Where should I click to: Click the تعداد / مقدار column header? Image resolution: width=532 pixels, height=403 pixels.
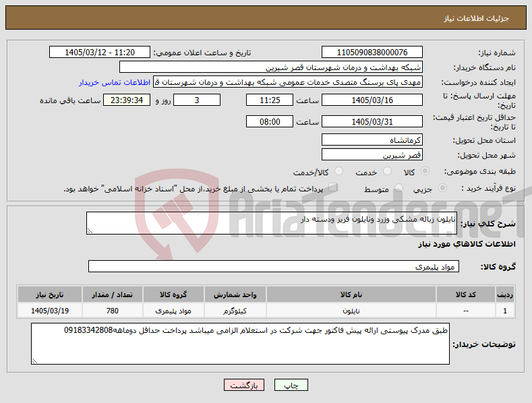coord(113,294)
